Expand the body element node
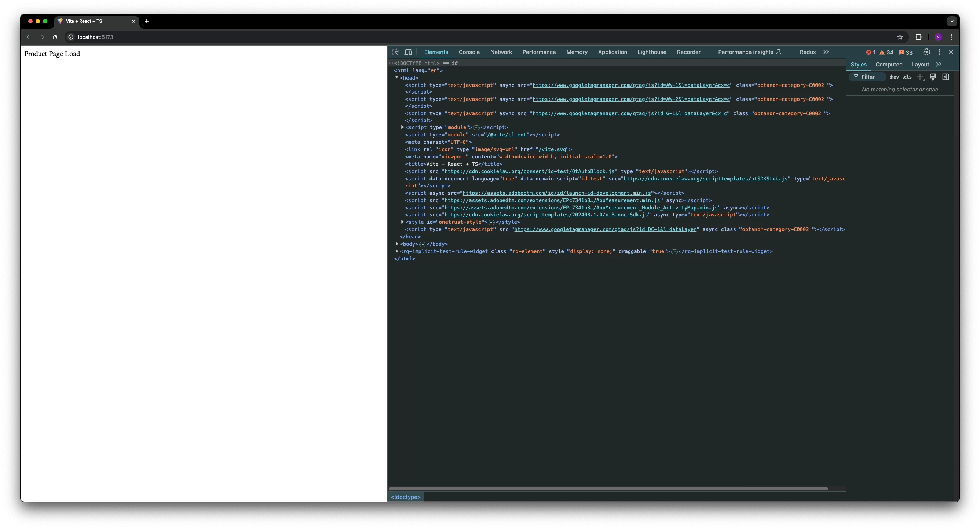This screenshot has height=529, width=980. (397, 244)
